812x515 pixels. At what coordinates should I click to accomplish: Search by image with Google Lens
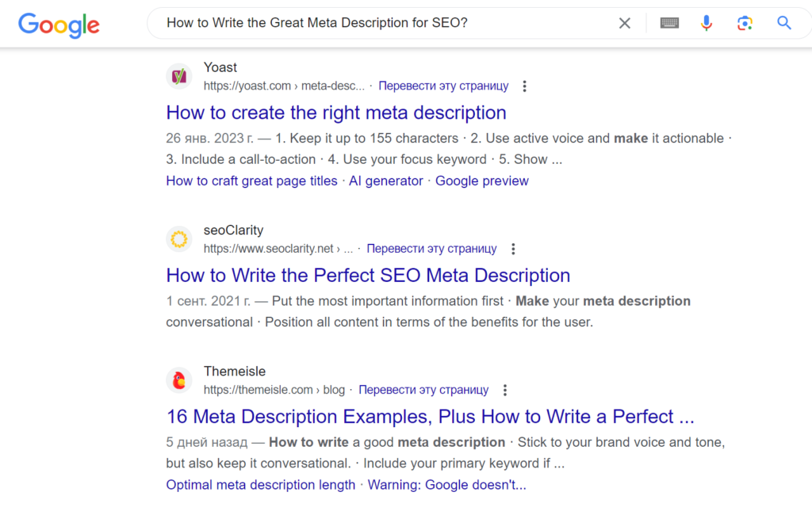(745, 24)
